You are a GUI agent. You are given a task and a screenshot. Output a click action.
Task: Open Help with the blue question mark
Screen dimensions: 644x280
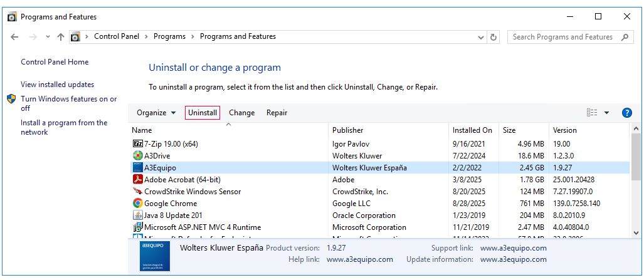pos(626,113)
